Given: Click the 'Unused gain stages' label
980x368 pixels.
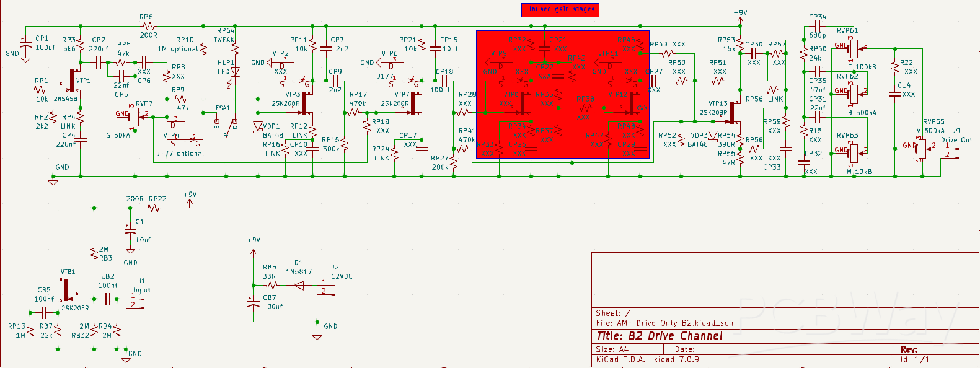Looking at the screenshot, I should point(560,9).
